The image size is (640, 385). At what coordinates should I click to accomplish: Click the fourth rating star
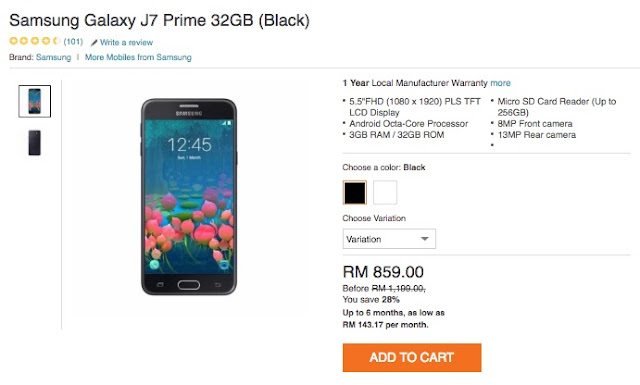tap(46, 41)
